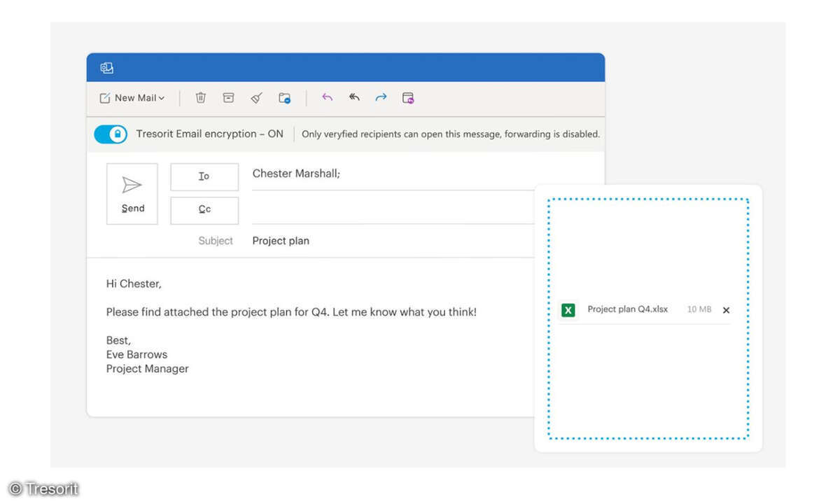
Task: Click the Subject label
Action: point(216,241)
